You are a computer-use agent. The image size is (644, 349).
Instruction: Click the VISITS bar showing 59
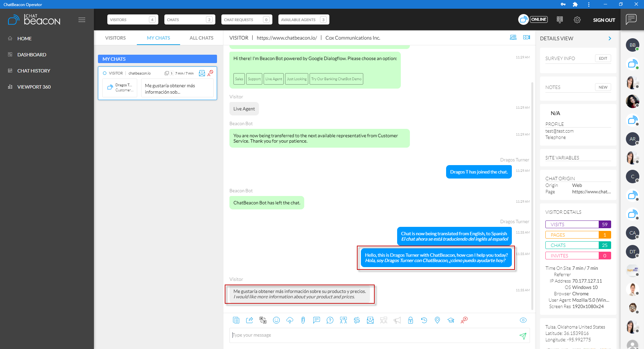coord(578,225)
